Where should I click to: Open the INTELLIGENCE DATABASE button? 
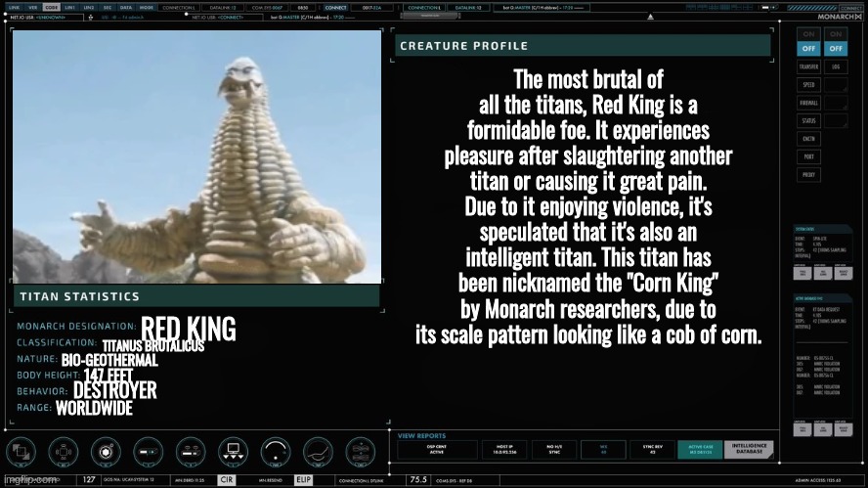click(x=749, y=449)
